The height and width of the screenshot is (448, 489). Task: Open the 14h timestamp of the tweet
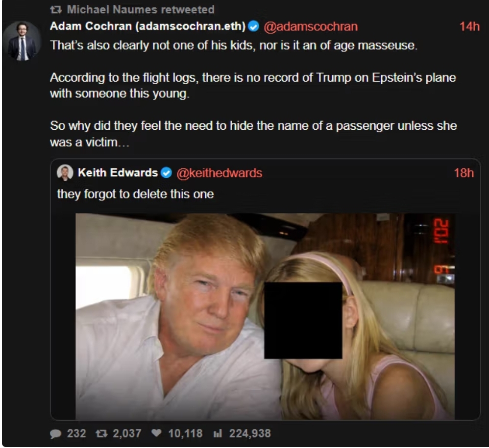469,26
